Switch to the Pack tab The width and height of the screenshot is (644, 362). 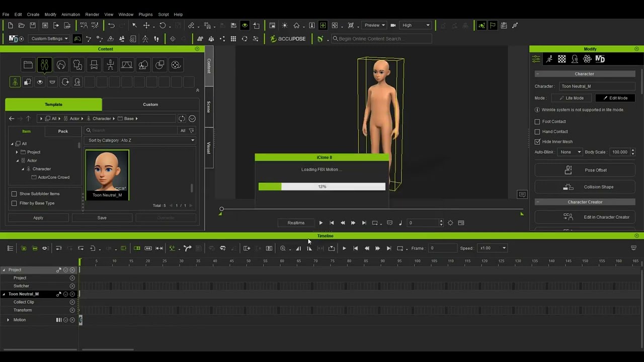pyautogui.click(x=63, y=131)
